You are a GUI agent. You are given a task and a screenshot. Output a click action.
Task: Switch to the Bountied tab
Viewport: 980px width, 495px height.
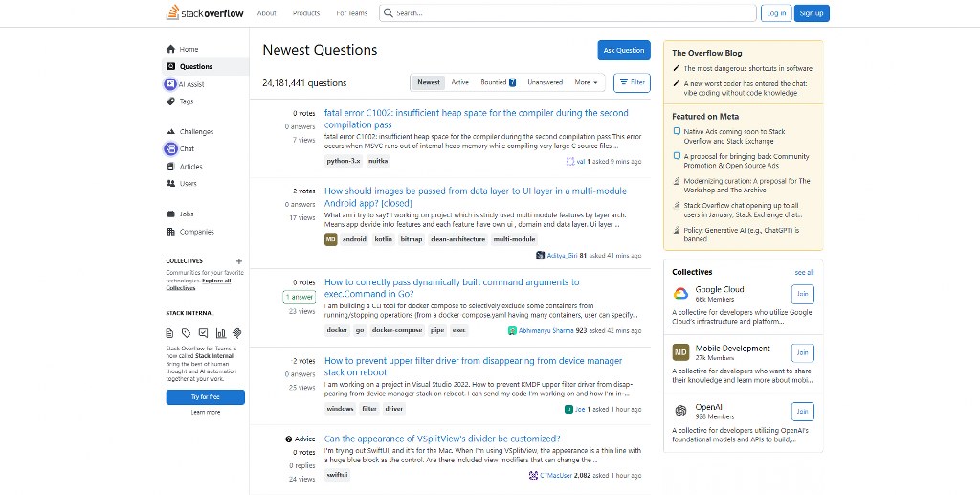tap(498, 82)
